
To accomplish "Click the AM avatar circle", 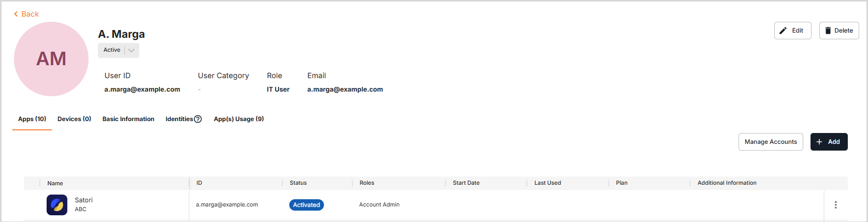I will [x=51, y=59].
